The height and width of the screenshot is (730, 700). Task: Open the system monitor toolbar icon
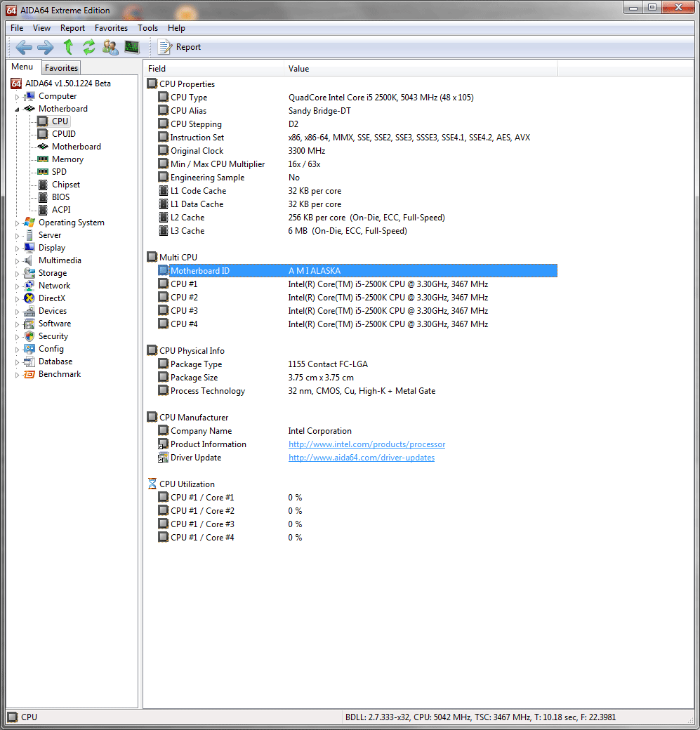132,47
